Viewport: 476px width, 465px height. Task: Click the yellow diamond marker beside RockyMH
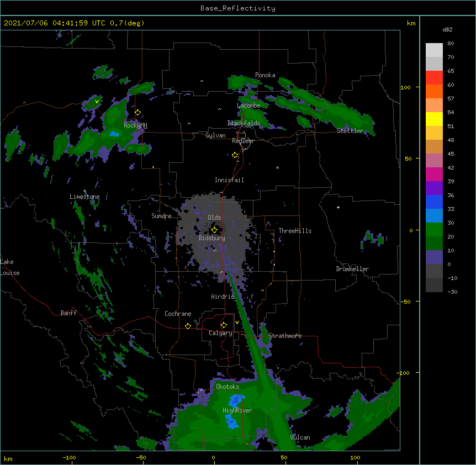coord(138,113)
